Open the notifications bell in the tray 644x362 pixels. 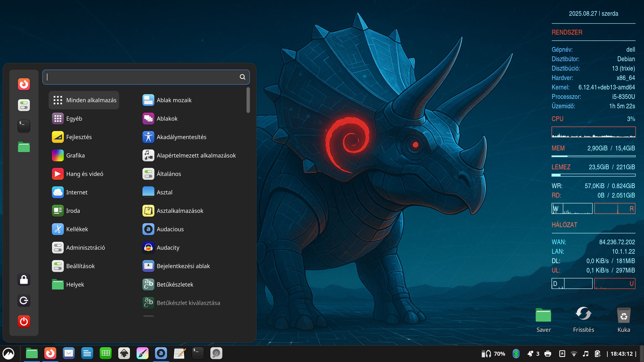[530, 353]
